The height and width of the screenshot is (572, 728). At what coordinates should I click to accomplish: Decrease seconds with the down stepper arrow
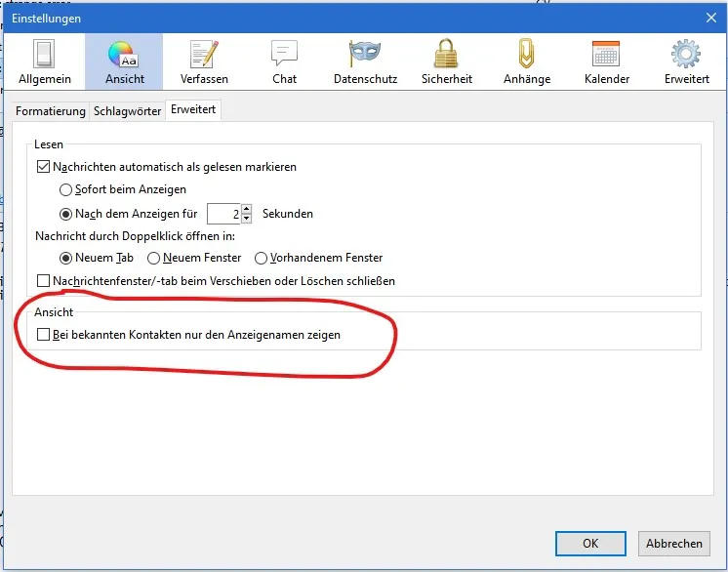pos(247,219)
